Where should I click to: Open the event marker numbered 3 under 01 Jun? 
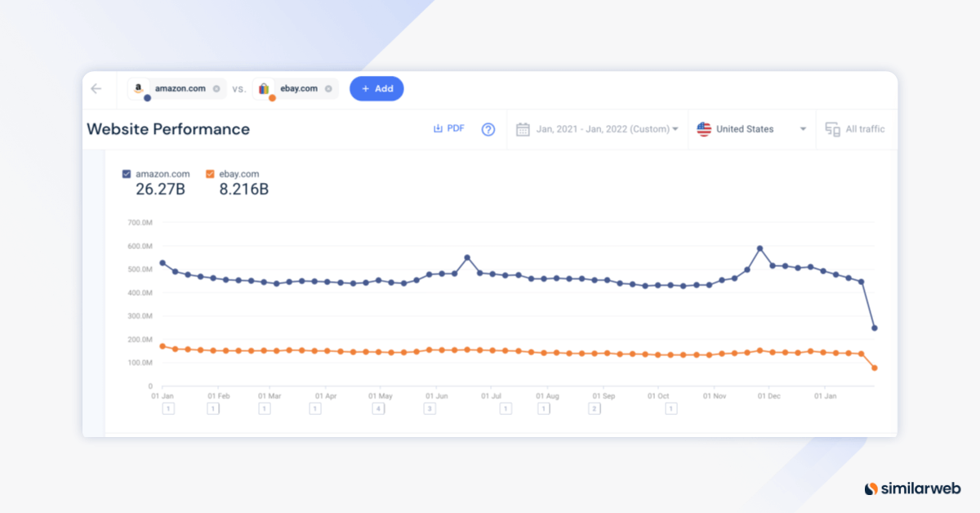coord(429,408)
